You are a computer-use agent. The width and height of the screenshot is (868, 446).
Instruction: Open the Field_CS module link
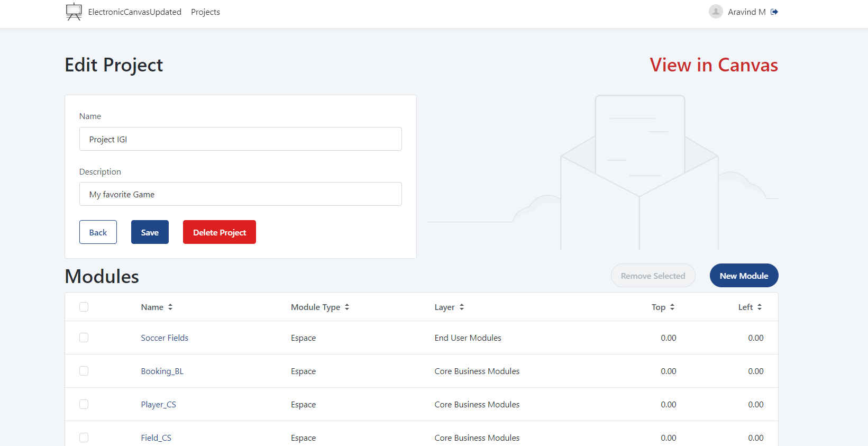(156, 438)
